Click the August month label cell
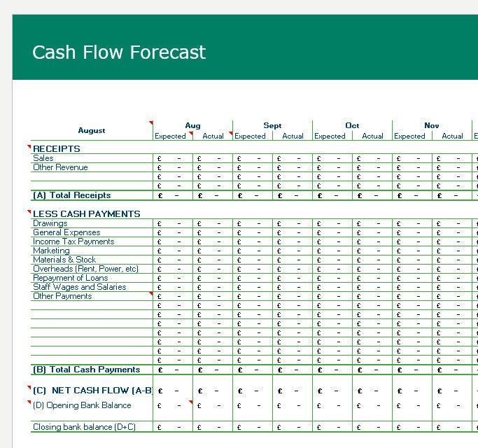 click(x=92, y=130)
